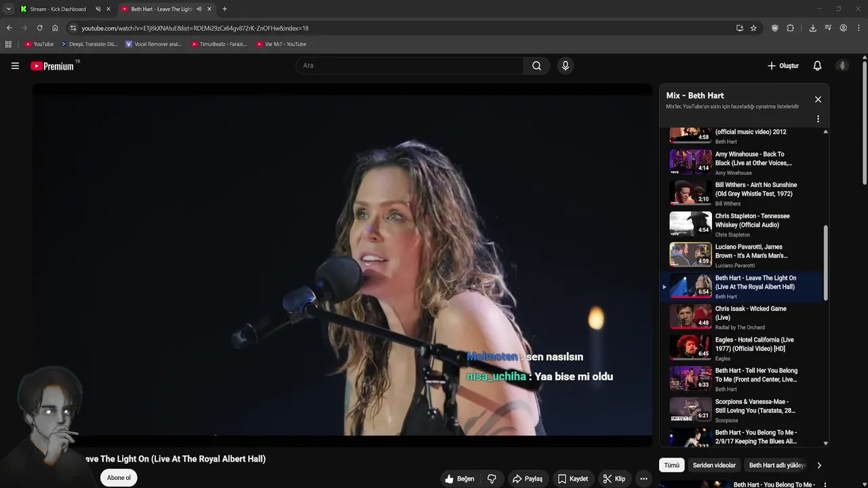Open Chrome three-dot menu
The height and width of the screenshot is (488, 868).
[x=859, y=28]
